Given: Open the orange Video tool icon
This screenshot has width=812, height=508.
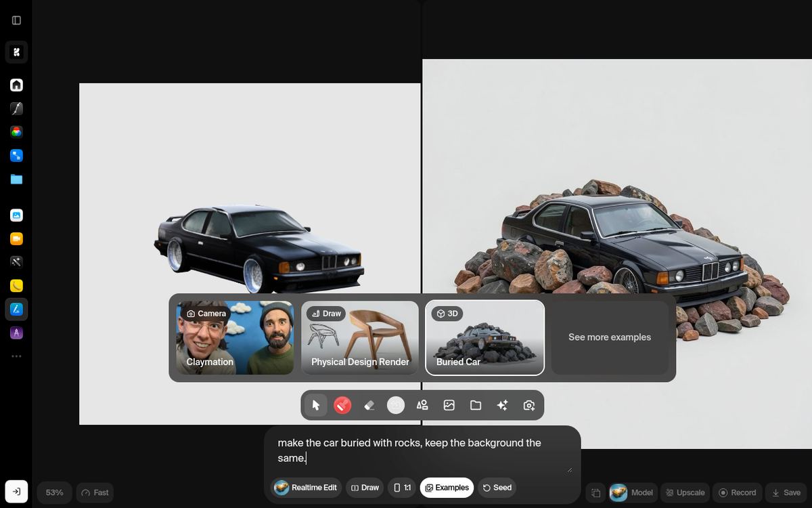Looking at the screenshot, I should pos(16,238).
